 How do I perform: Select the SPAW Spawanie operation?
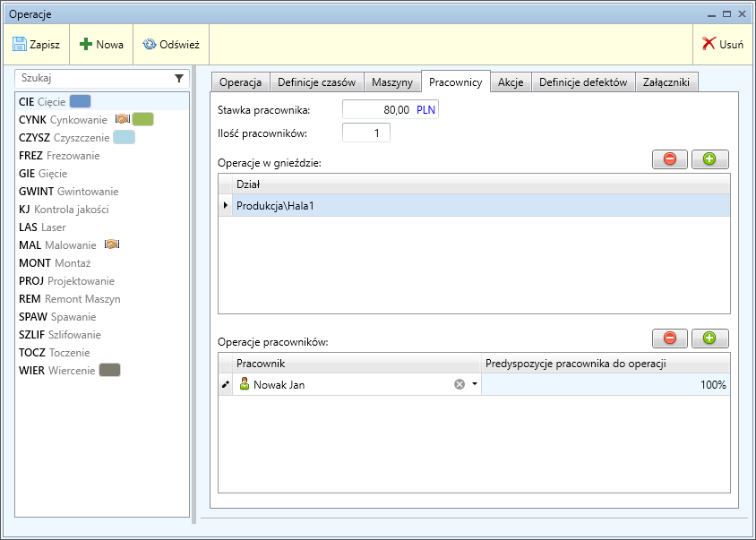coord(57,317)
